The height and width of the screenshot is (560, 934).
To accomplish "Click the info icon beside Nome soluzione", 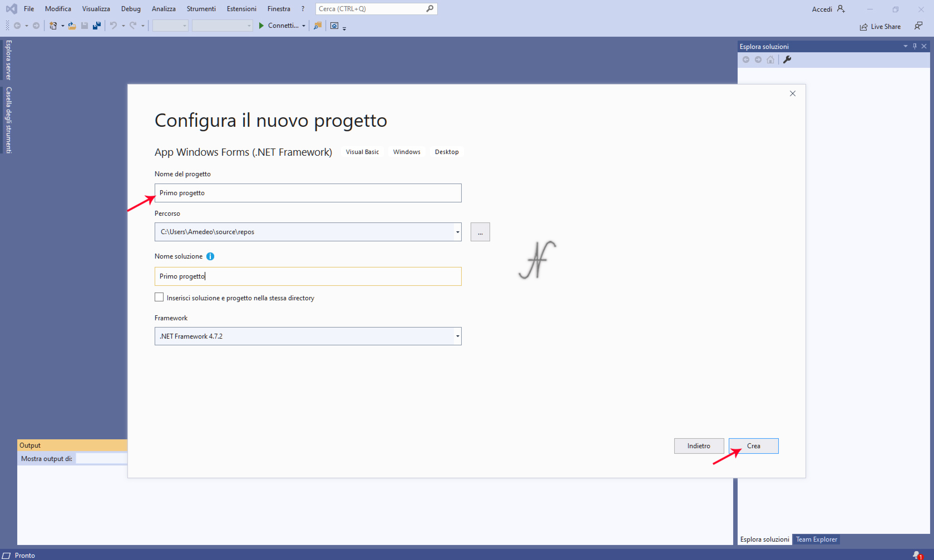I will pyautogui.click(x=210, y=256).
